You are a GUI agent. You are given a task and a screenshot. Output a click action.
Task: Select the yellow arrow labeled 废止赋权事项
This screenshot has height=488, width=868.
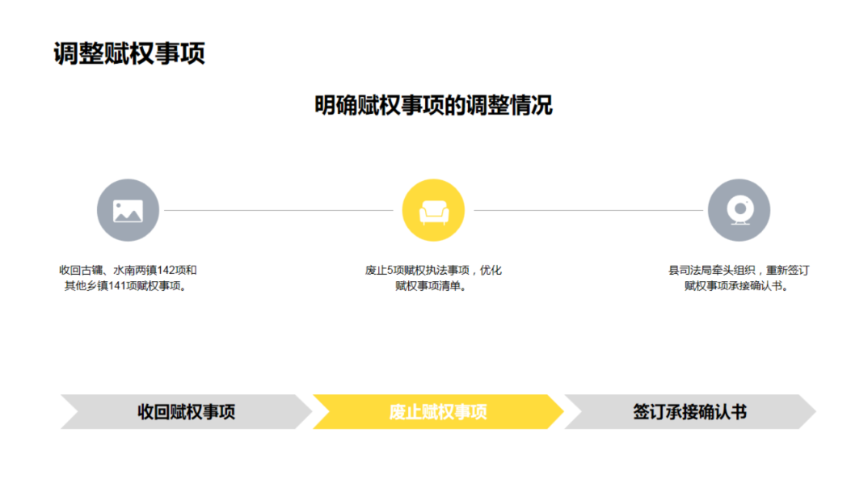pyautogui.click(x=438, y=411)
